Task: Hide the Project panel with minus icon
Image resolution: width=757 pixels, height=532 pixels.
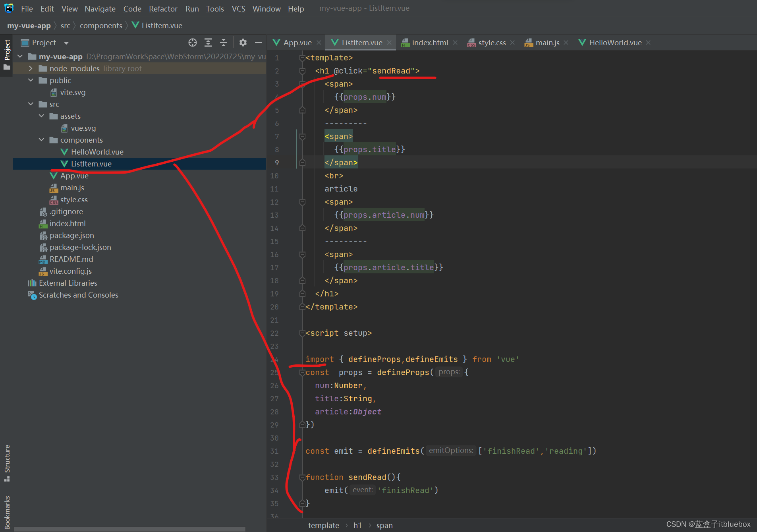Action: point(259,43)
